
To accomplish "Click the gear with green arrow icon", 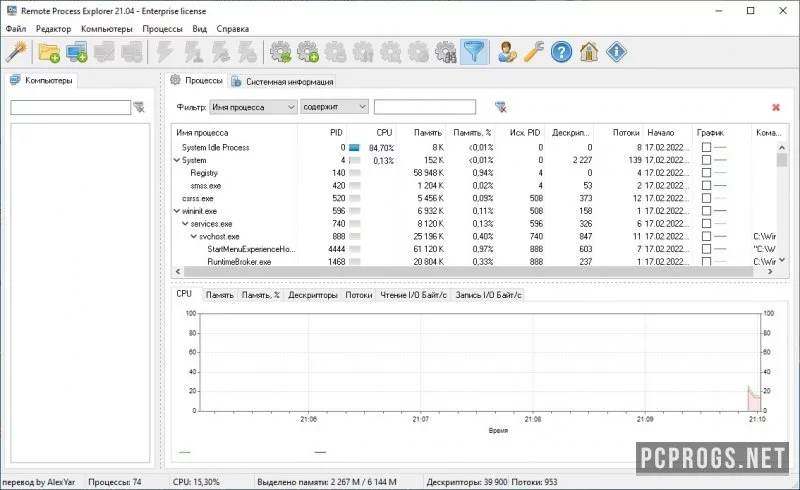I will [x=281, y=52].
